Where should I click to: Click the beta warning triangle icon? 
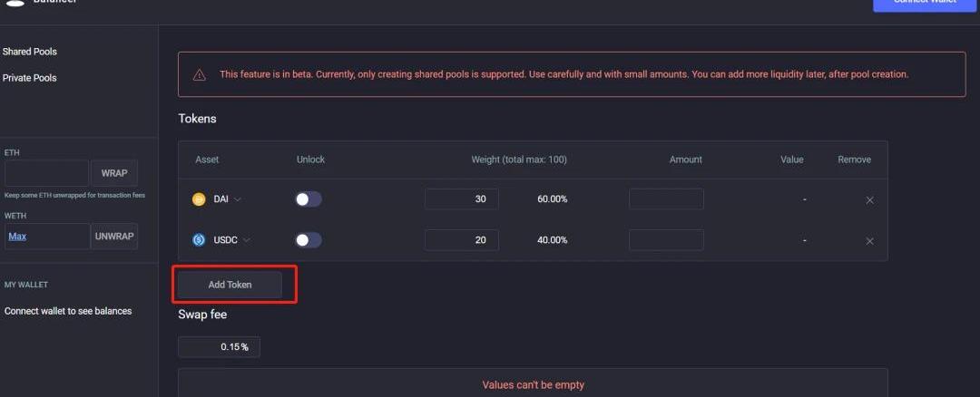click(199, 74)
